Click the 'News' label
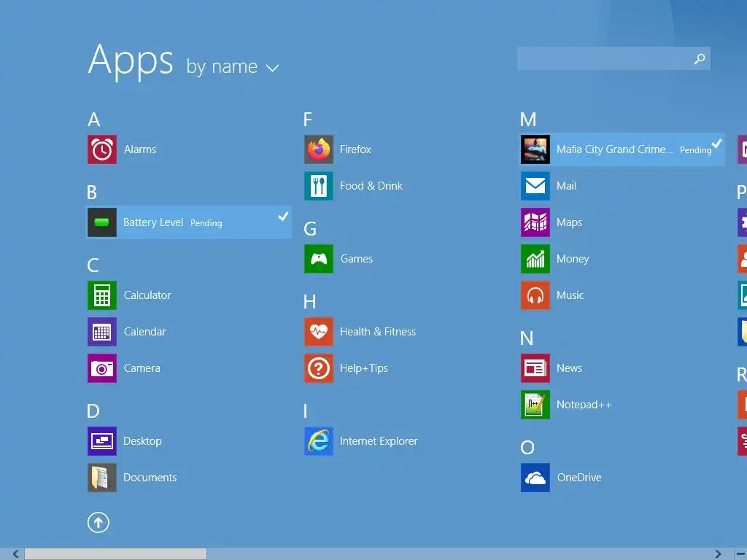747x560 pixels. click(x=569, y=368)
